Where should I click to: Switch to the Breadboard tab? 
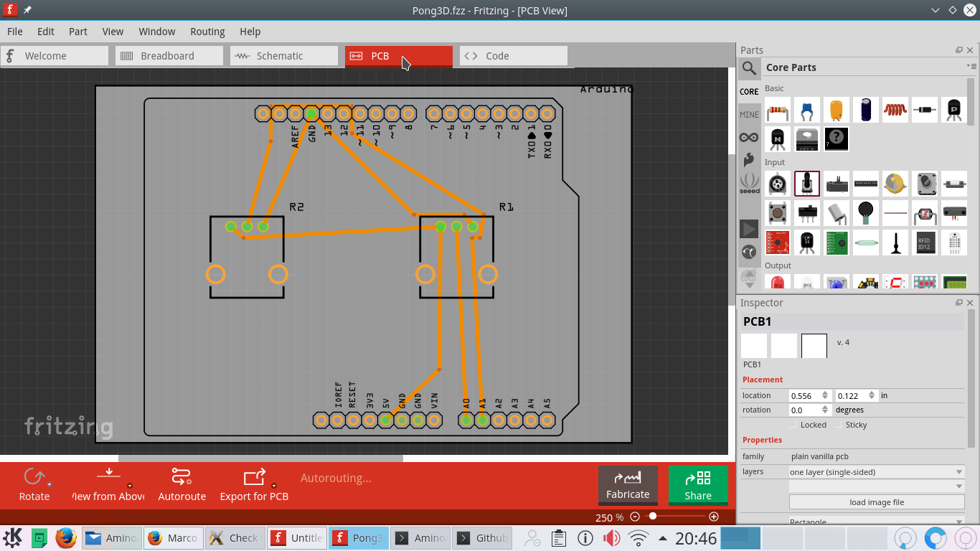click(169, 56)
